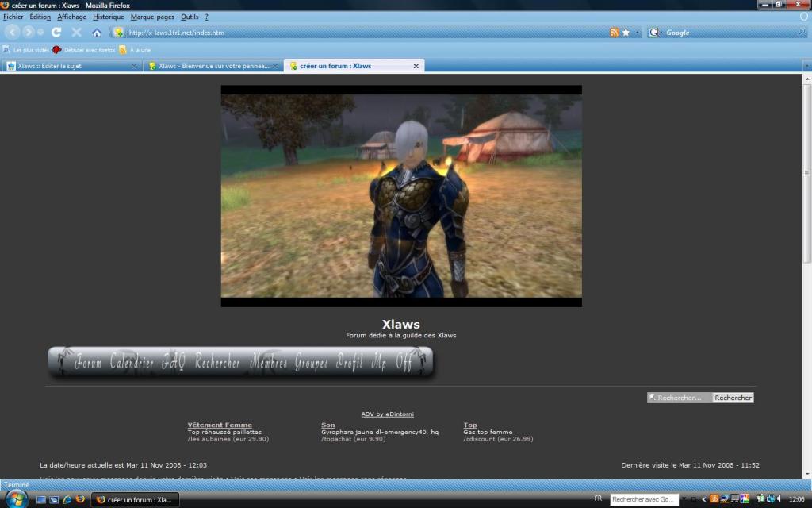Open the tab list dropdown

pyautogui.click(x=807, y=67)
